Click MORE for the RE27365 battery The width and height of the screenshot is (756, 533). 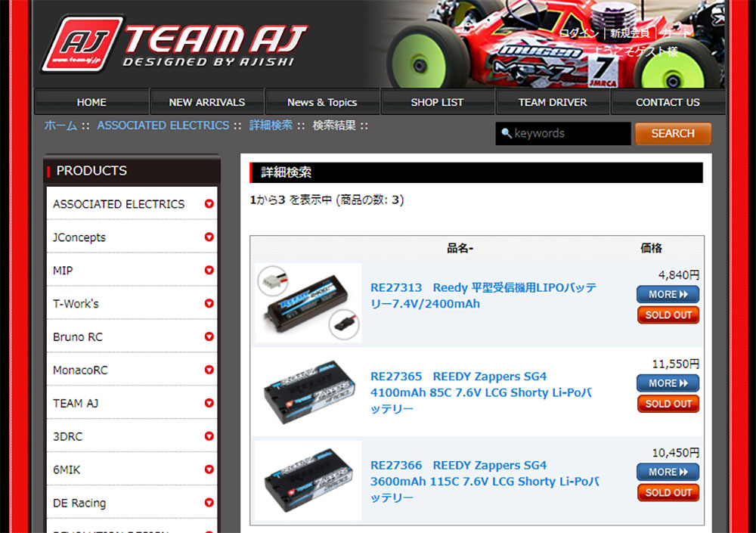[x=668, y=383]
